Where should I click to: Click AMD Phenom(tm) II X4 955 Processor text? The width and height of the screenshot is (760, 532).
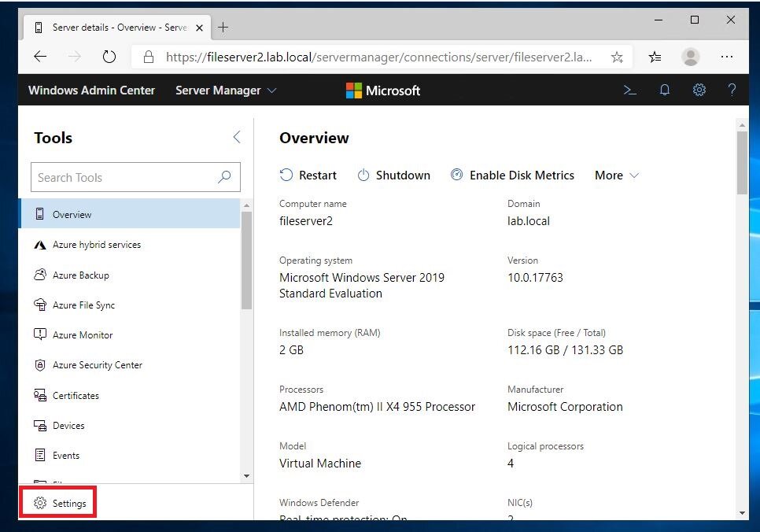(377, 406)
